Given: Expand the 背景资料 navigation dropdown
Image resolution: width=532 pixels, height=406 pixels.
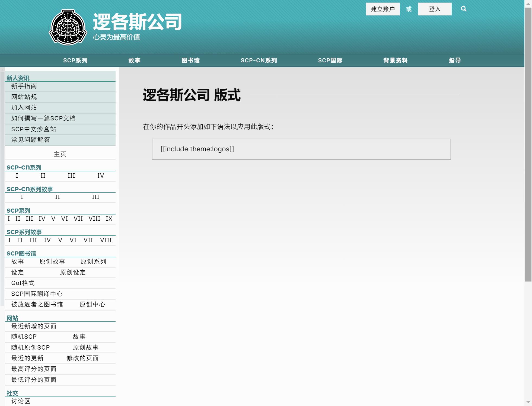Looking at the screenshot, I should pyautogui.click(x=395, y=60).
